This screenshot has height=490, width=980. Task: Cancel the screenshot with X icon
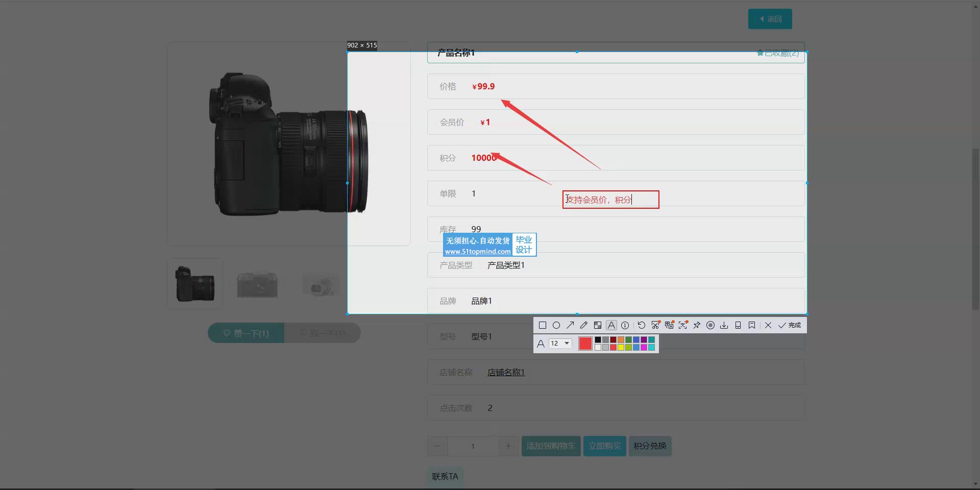(x=768, y=325)
